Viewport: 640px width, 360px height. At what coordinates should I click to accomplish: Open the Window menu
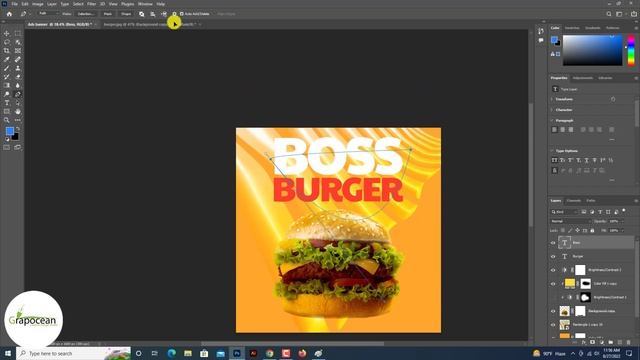pyautogui.click(x=145, y=4)
